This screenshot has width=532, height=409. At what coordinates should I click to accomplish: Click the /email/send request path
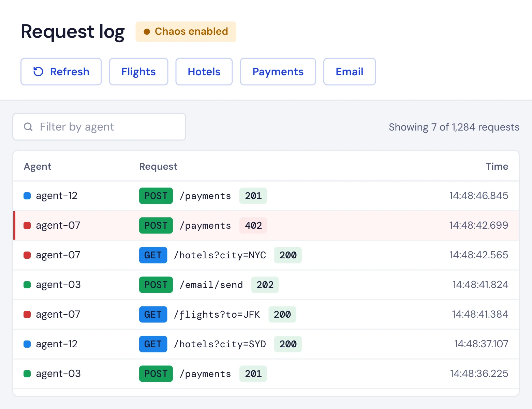tap(211, 285)
